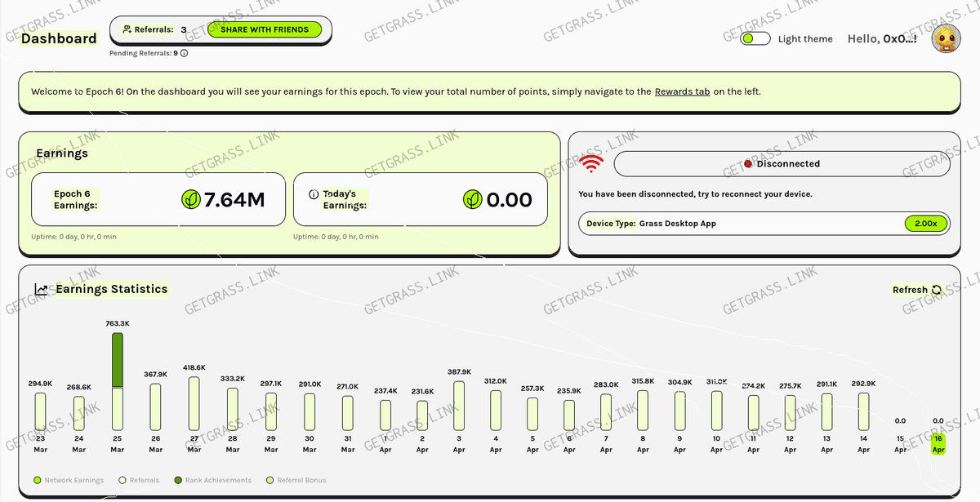Click the Disconnected status button

[x=782, y=163]
